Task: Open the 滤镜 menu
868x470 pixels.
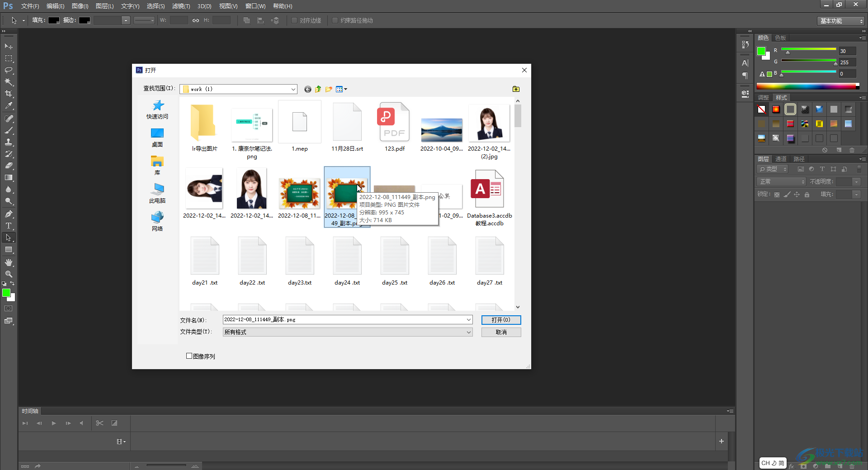Action: click(x=181, y=6)
